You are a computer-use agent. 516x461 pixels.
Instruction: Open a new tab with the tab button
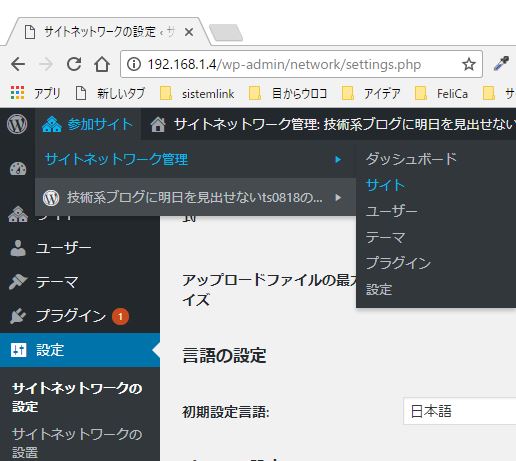coord(226,32)
